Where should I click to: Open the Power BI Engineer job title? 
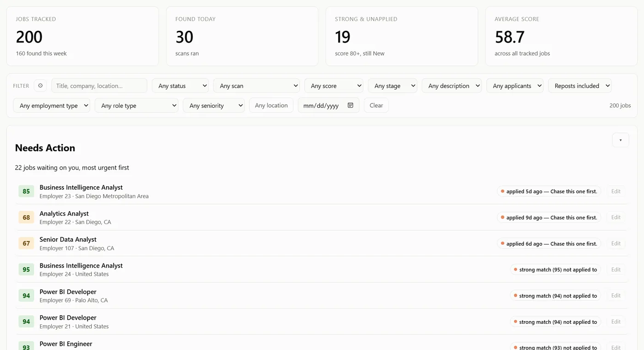pyautogui.click(x=66, y=344)
